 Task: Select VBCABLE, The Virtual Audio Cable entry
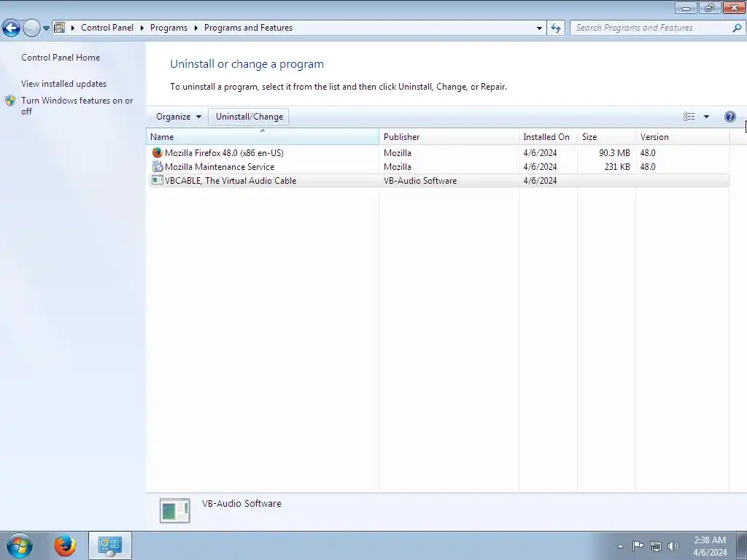438,181
